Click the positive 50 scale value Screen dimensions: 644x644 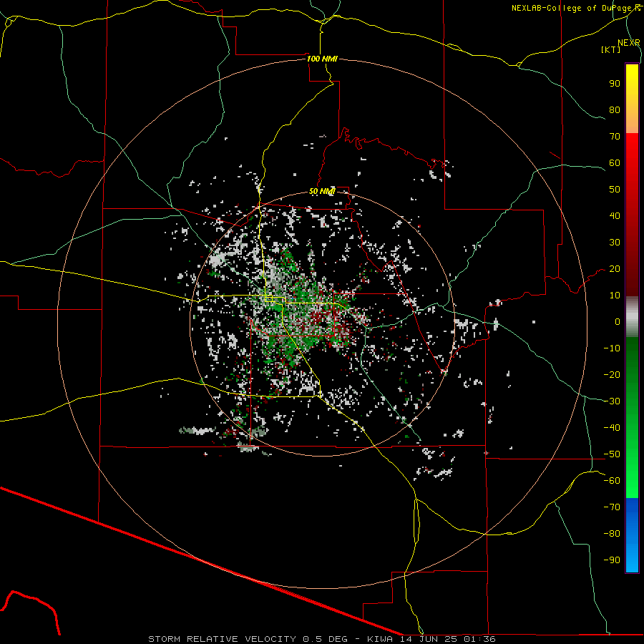(615, 190)
